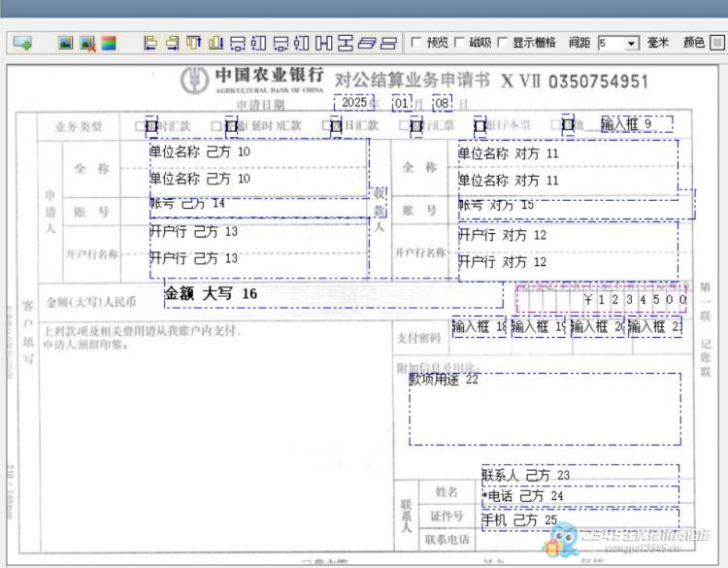Select the 开户行 对方 12 field
Image resolution: width=728 pixels, height=568 pixels.
pyautogui.click(x=568, y=251)
